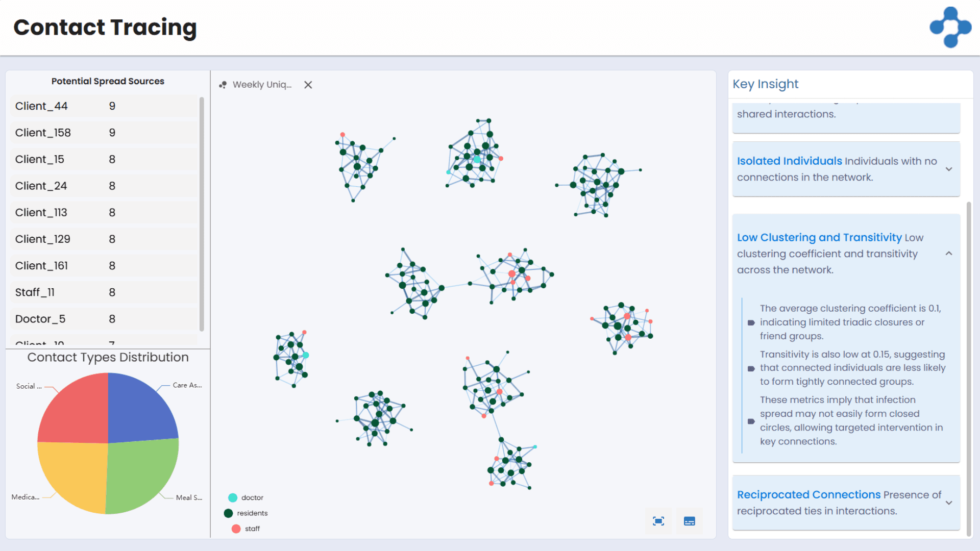The height and width of the screenshot is (551, 980).
Task: Open the Weekly Uniq... graph tab
Action: 262,85
